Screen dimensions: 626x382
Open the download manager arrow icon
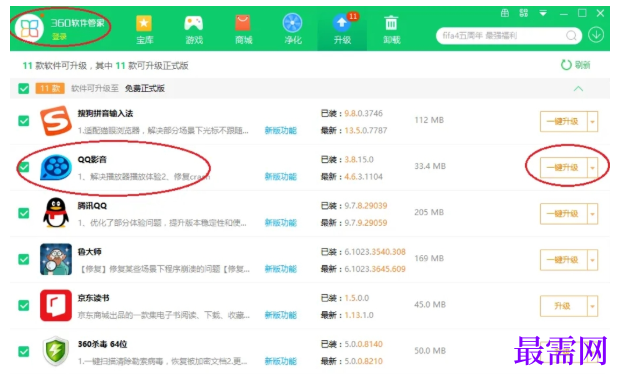tap(596, 35)
